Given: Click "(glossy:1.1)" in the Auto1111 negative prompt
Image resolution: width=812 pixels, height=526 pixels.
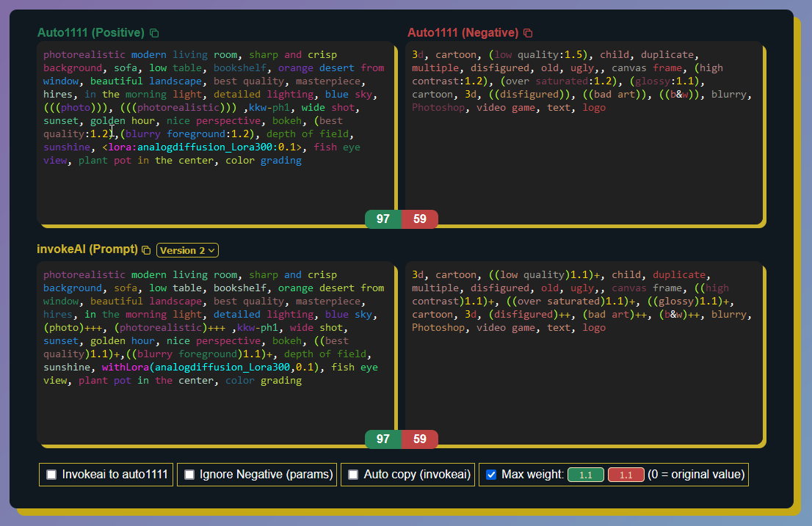Looking at the screenshot, I should [665, 81].
